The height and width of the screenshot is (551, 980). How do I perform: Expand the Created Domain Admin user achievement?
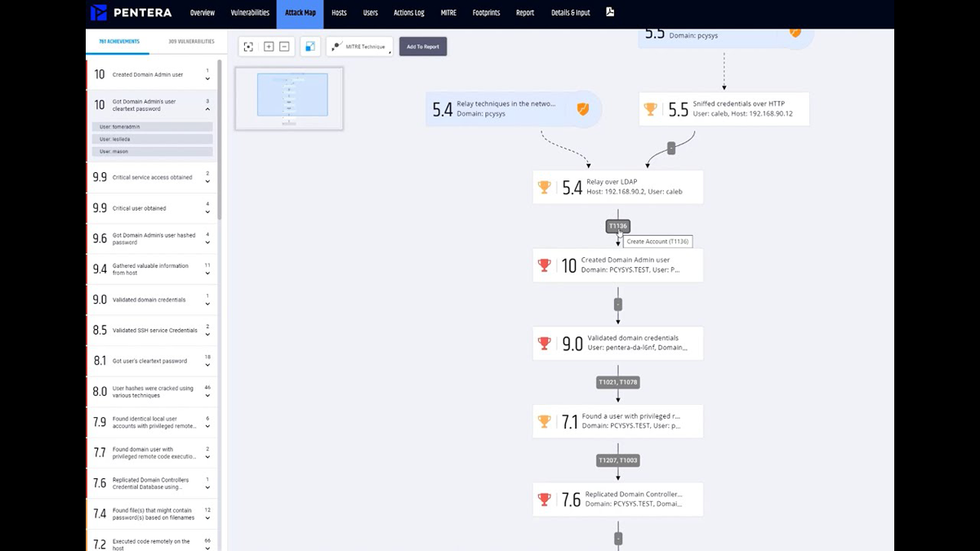coord(207,77)
